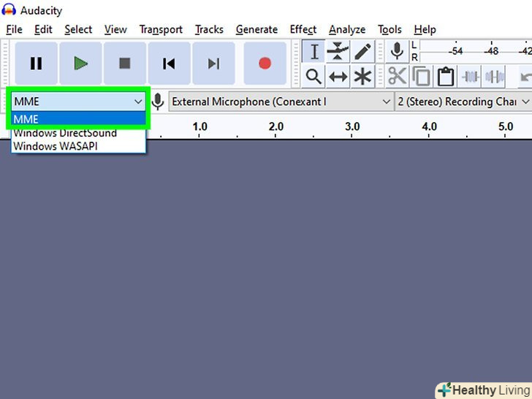Click the recording meter microphone icon

click(397, 52)
